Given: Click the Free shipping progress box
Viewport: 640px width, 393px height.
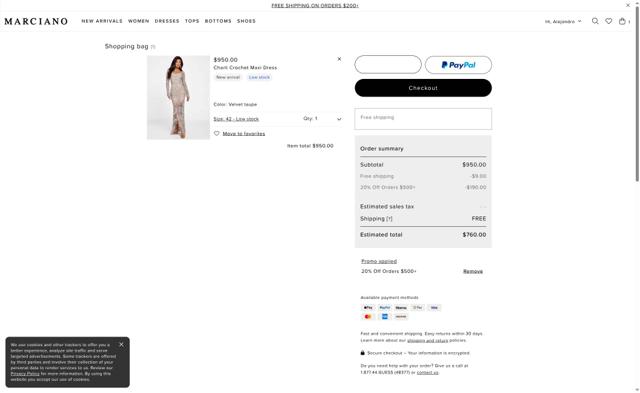Looking at the screenshot, I should [423, 119].
